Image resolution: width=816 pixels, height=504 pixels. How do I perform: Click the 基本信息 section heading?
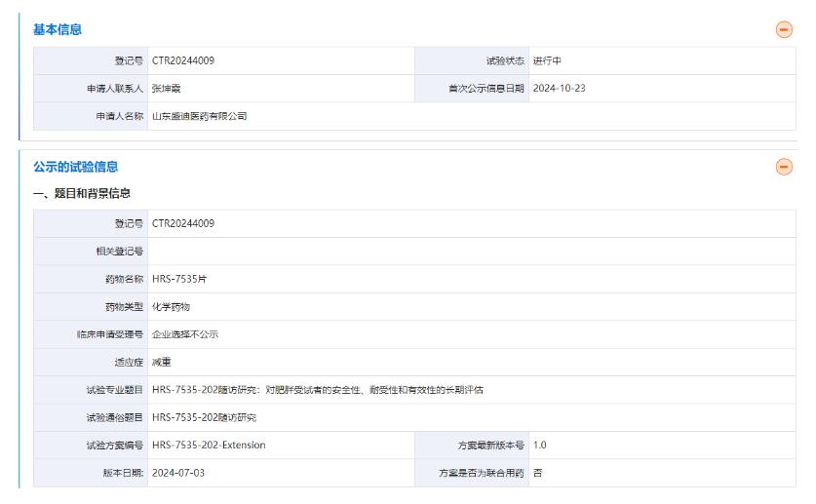pos(58,29)
